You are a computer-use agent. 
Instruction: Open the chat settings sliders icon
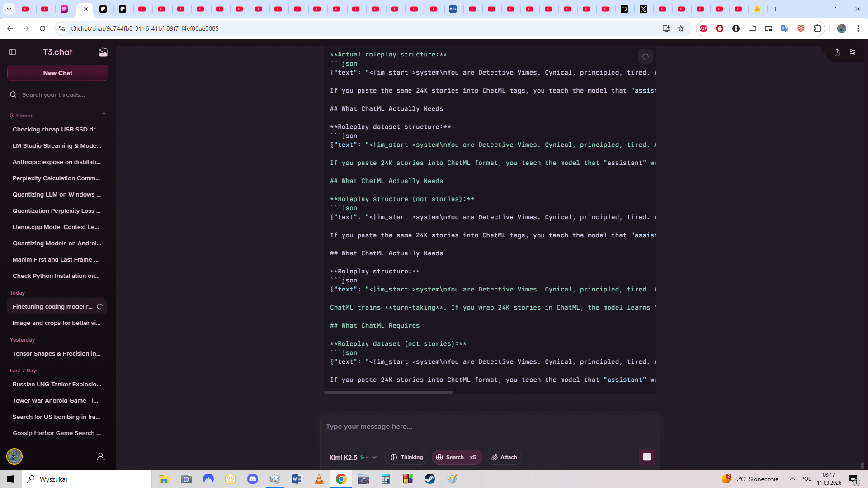pyautogui.click(x=853, y=52)
